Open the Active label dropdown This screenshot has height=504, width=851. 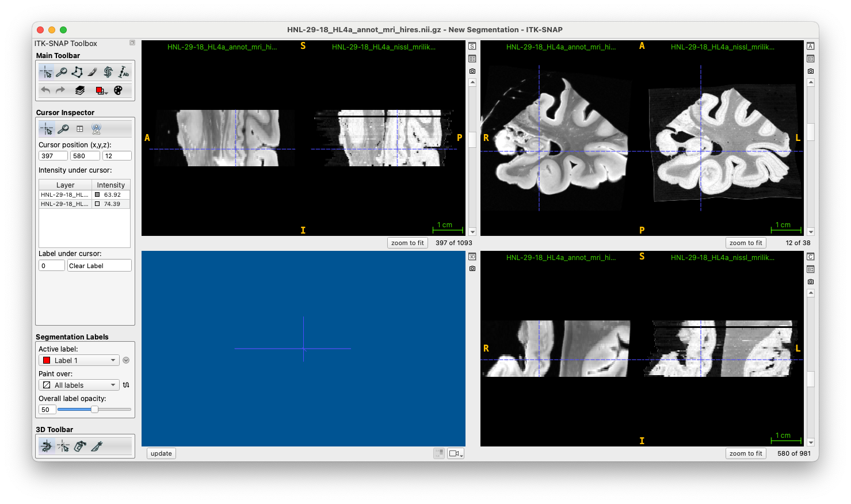[79, 360]
